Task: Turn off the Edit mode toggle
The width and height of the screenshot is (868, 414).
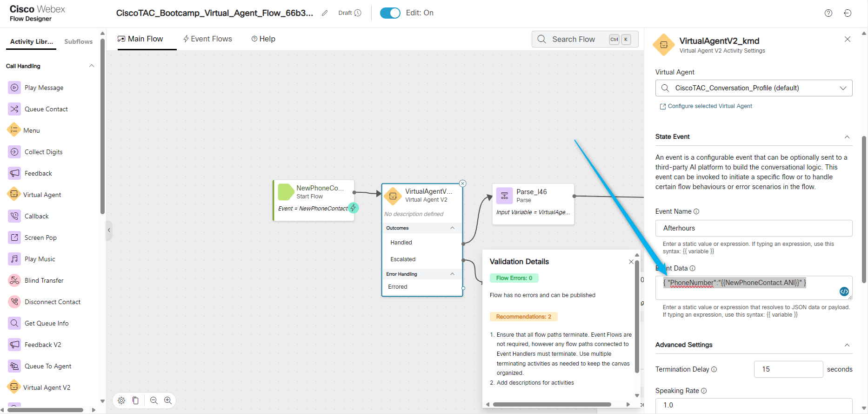Action: click(390, 13)
